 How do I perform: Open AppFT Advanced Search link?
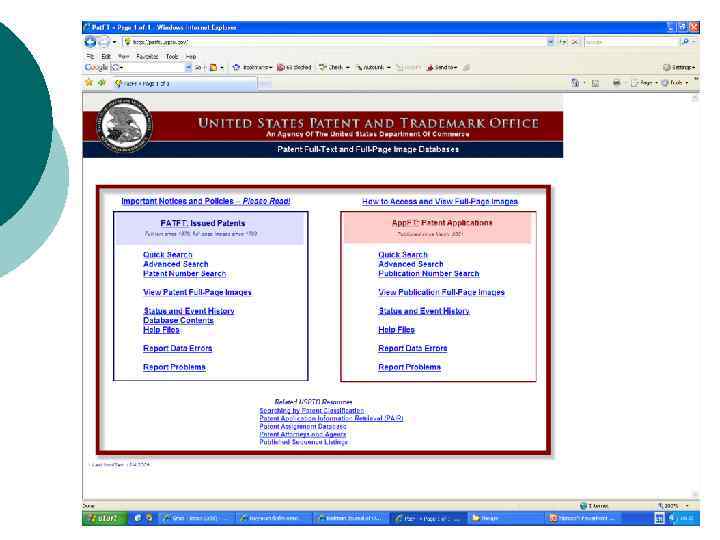(411, 264)
